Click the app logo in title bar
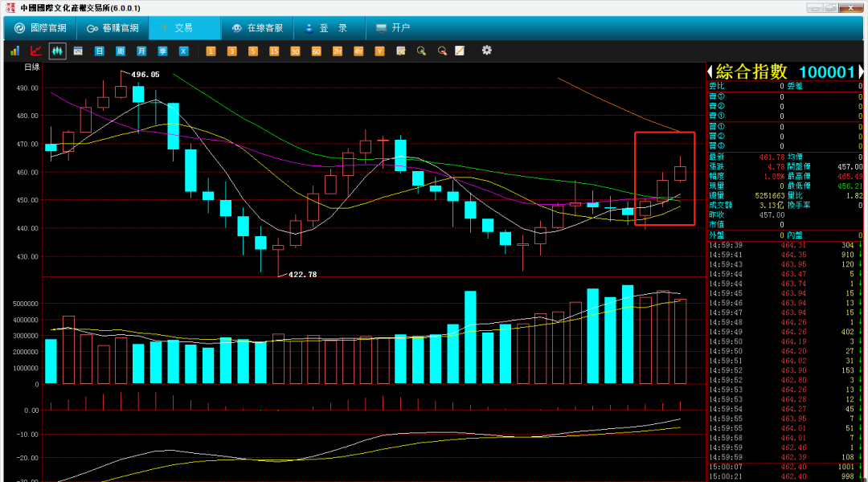The image size is (868, 482). point(10,8)
